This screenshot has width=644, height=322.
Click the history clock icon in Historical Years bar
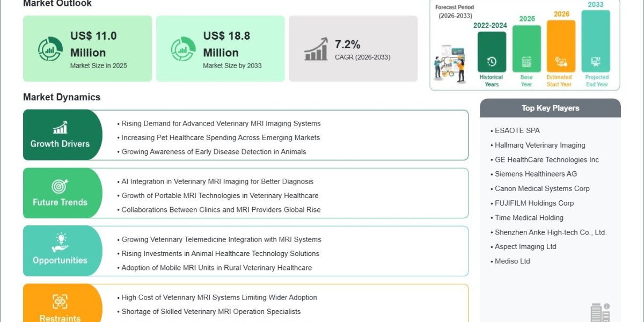492,61
